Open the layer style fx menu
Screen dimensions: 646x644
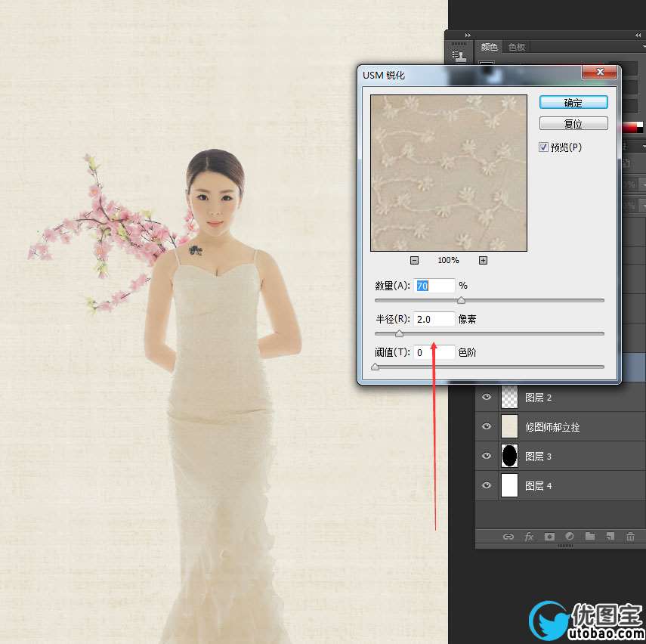click(x=529, y=537)
